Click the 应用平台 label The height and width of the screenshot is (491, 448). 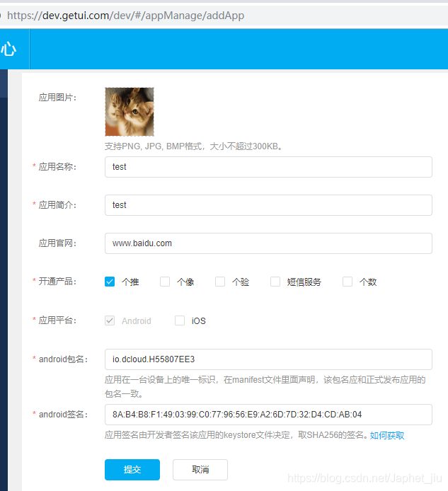pos(57,320)
